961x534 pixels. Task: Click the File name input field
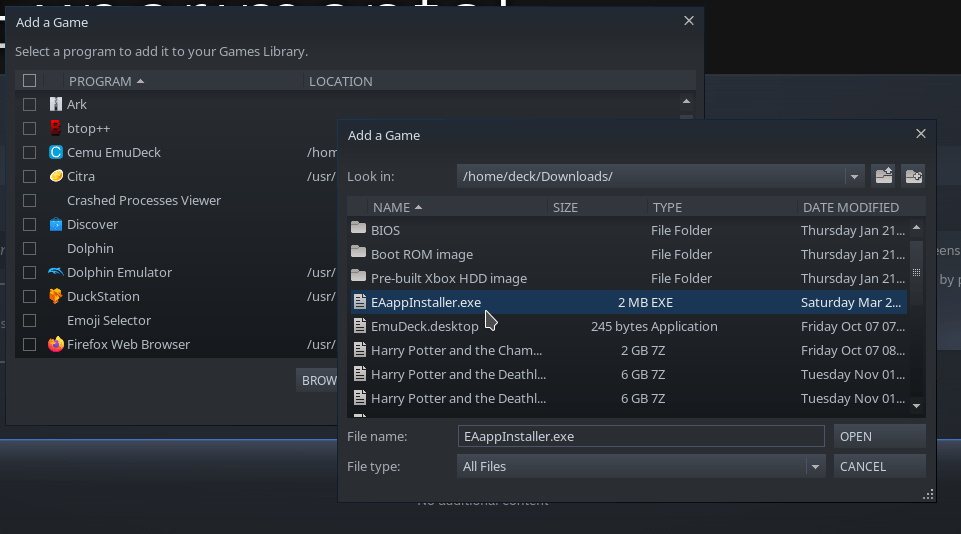point(640,436)
